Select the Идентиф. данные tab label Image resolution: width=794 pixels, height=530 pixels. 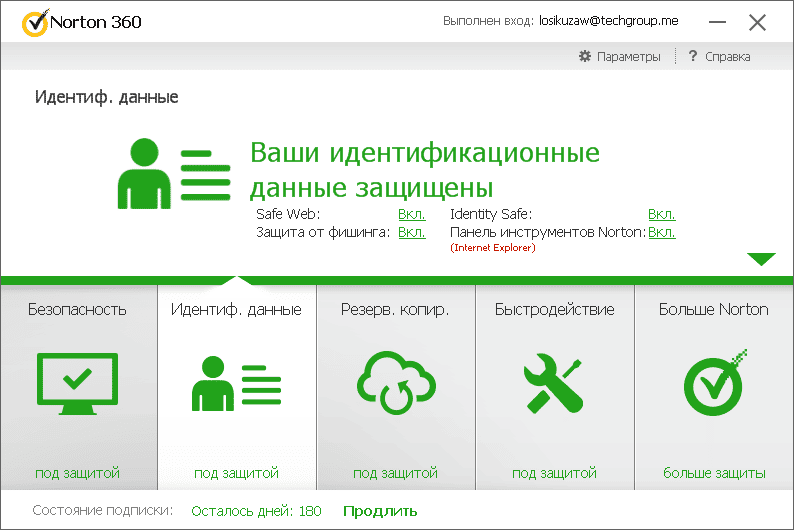coord(236,309)
